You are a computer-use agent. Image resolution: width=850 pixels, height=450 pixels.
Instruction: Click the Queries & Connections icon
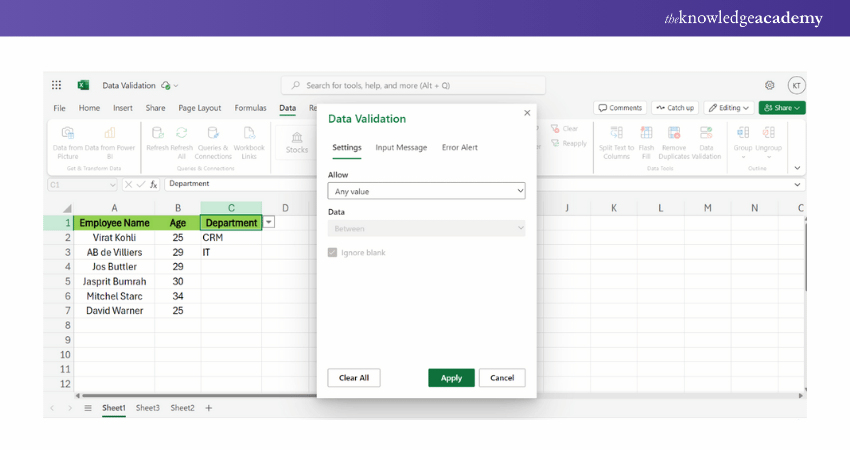click(x=213, y=133)
